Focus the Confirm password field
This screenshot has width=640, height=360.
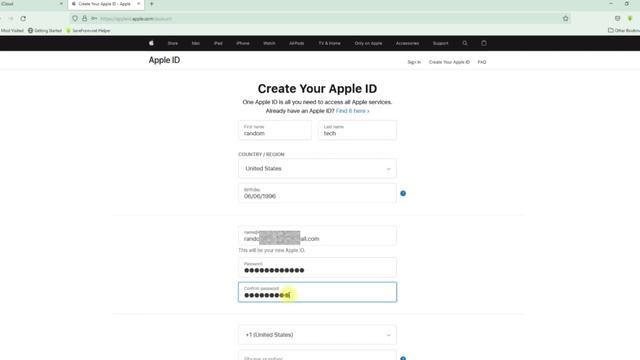coord(317,292)
